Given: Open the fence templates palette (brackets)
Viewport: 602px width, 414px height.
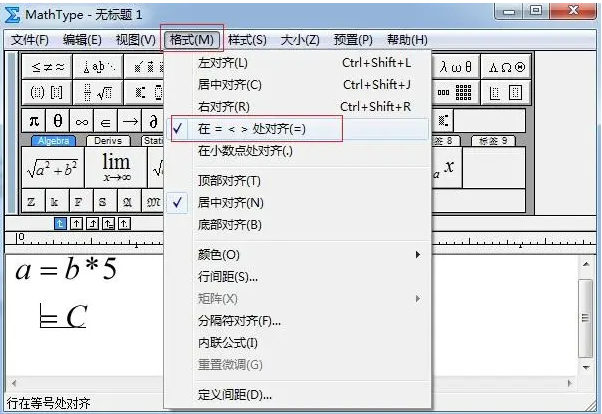Looking at the screenshot, I should 48,92.
